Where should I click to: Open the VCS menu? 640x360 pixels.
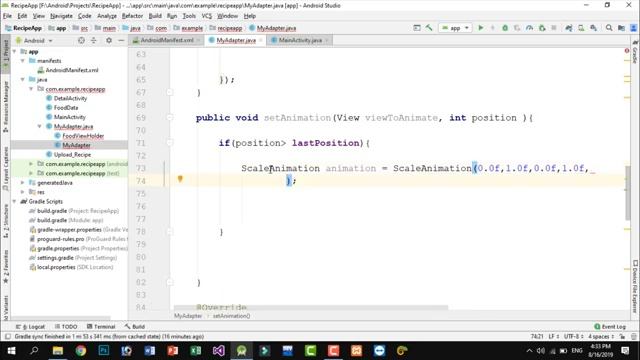(x=207, y=16)
